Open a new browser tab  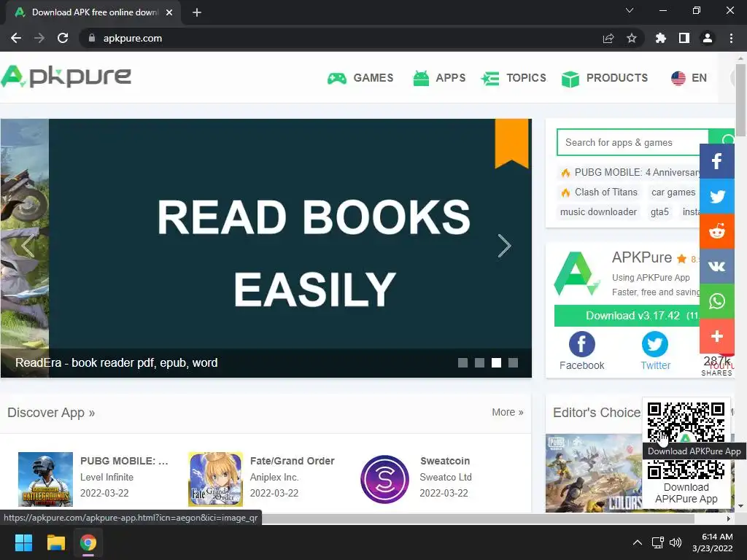pyautogui.click(x=197, y=12)
